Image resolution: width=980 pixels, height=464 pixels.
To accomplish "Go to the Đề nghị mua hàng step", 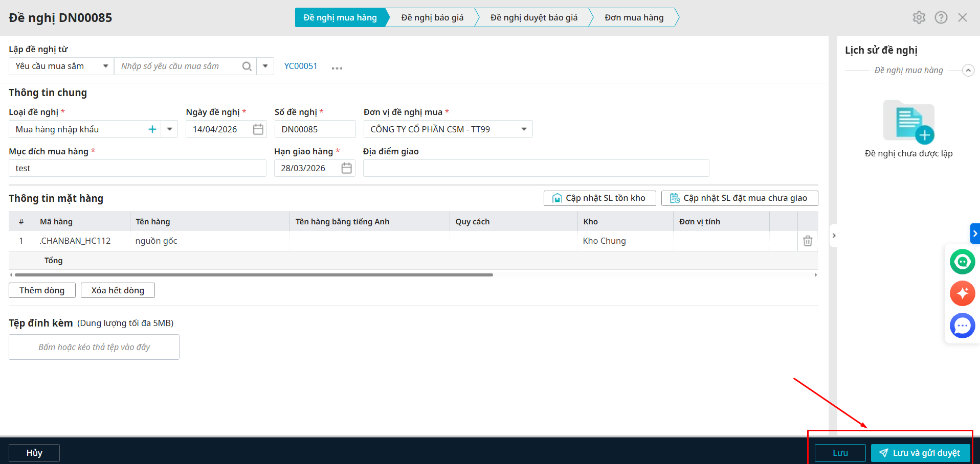I will (x=340, y=17).
